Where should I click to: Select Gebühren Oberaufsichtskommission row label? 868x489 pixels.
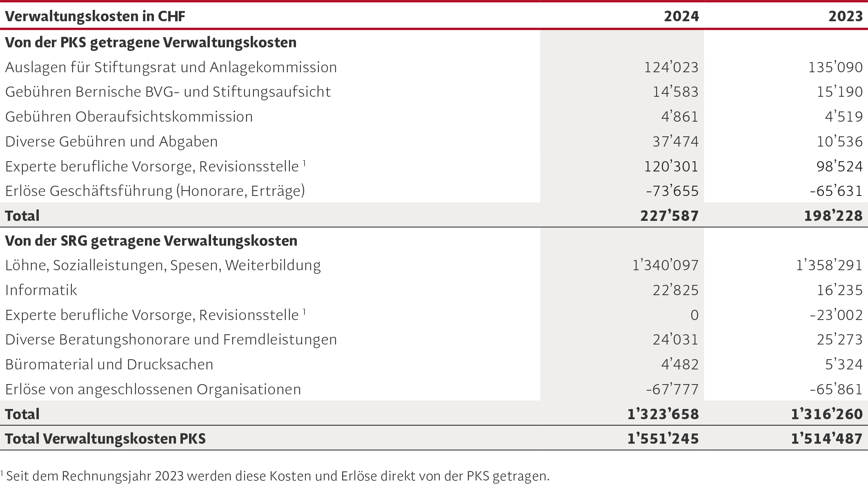(x=129, y=117)
